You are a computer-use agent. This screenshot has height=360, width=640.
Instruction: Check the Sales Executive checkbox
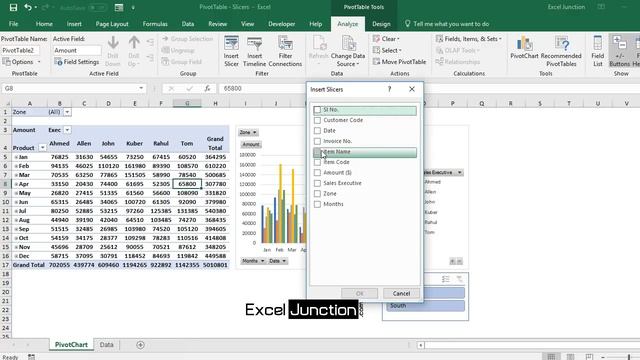(317, 183)
